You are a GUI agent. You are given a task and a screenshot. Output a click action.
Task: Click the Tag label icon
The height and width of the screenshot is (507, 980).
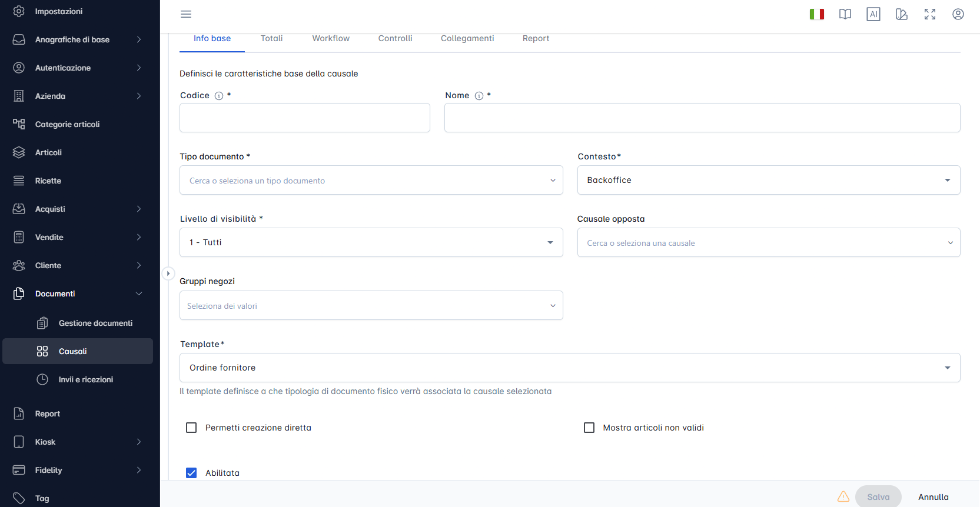click(19, 498)
